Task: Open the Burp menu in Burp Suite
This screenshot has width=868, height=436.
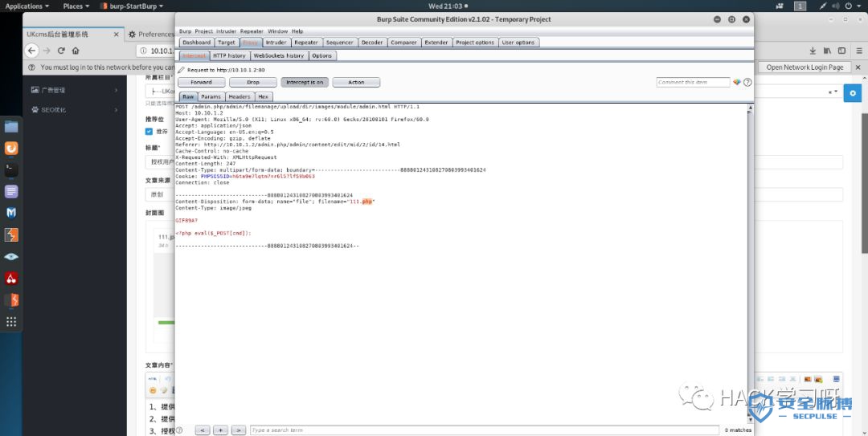Action: pos(185,31)
